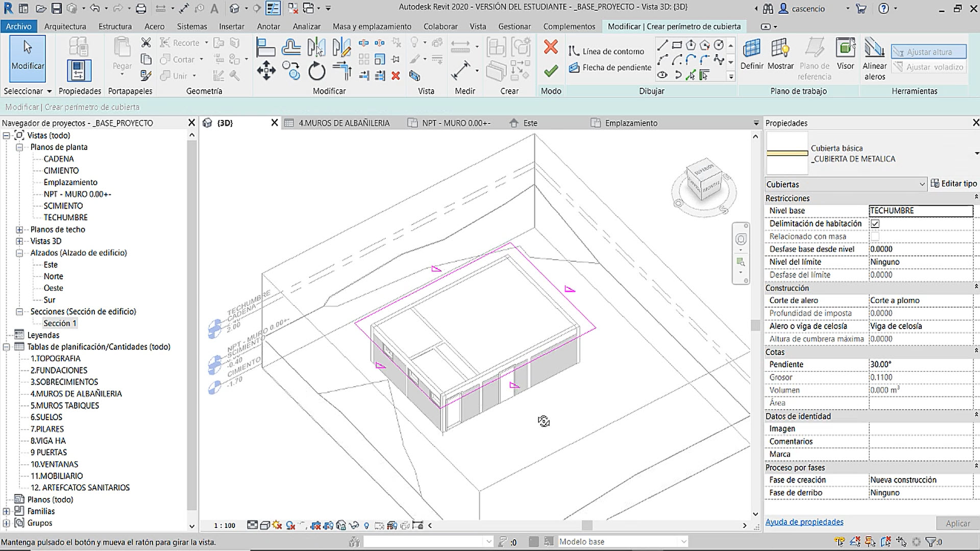Switch to the 4.MUROS DE ALBAÑILERIA view tab
The width and height of the screenshot is (980, 551).
point(343,123)
